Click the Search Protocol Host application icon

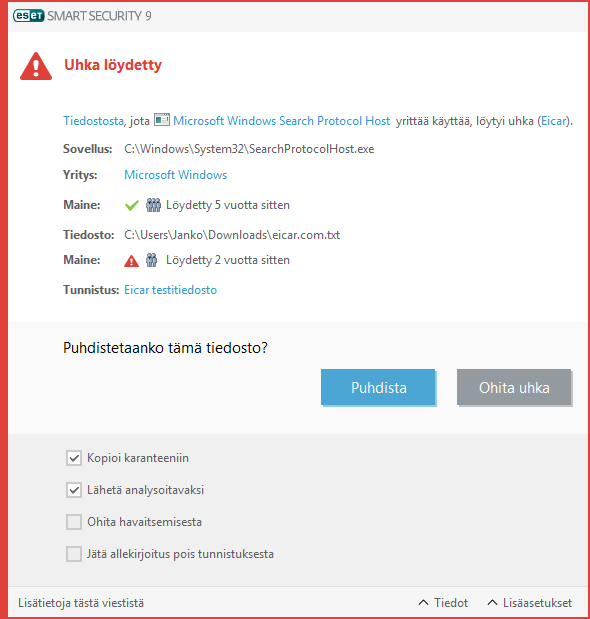click(x=162, y=120)
